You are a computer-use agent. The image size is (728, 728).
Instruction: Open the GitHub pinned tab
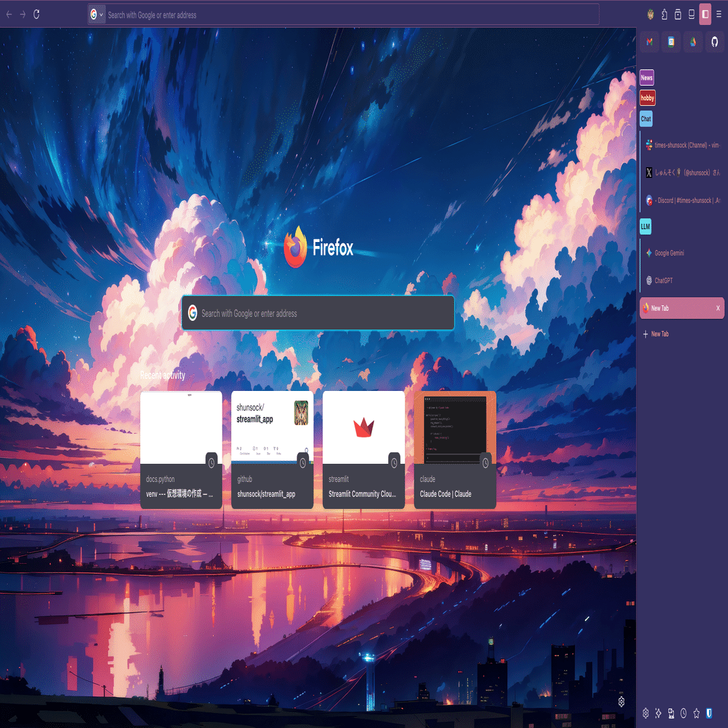(714, 42)
